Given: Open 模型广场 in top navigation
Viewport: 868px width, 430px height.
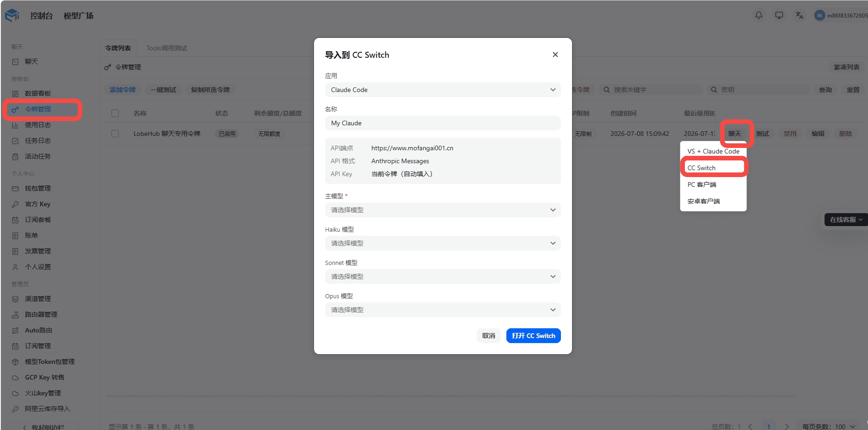Looking at the screenshot, I should click(78, 16).
